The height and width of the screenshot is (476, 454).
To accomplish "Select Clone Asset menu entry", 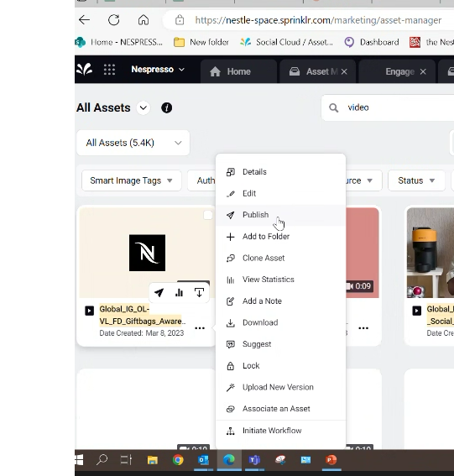I will click(281, 258).
